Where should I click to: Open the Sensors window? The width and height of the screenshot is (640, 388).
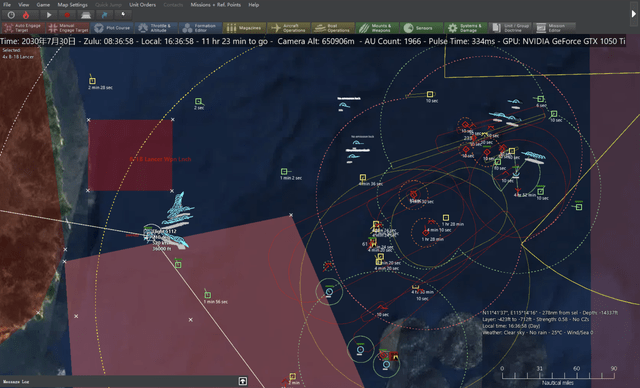pos(421,28)
